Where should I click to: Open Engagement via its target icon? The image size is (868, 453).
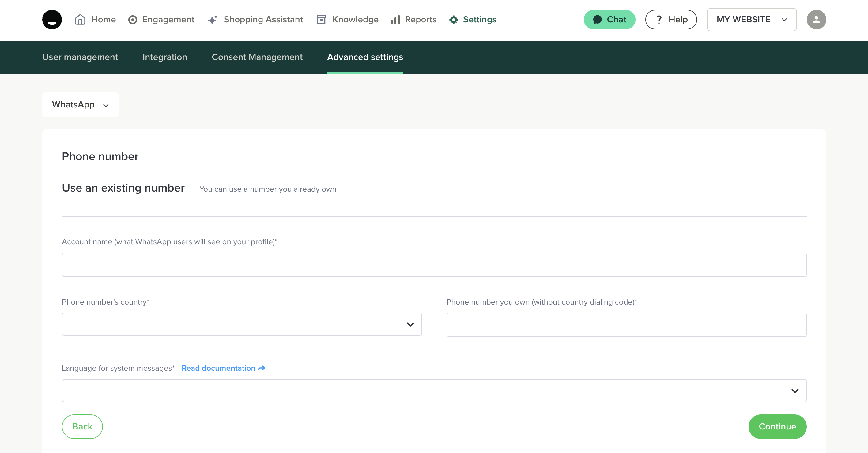tap(133, 20)
